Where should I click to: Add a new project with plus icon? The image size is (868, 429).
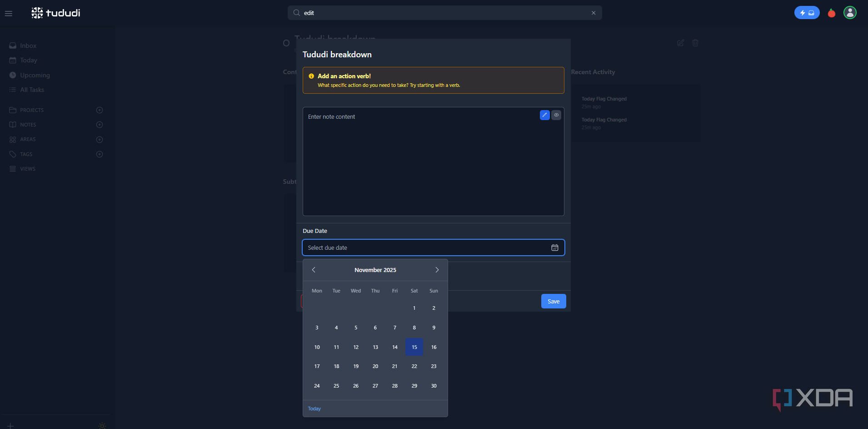[100, 110]
